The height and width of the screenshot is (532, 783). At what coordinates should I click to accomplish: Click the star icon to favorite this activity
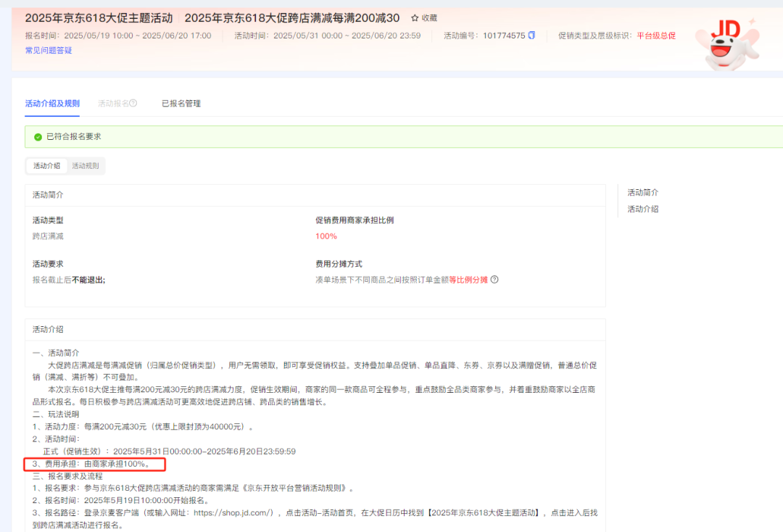415,17
